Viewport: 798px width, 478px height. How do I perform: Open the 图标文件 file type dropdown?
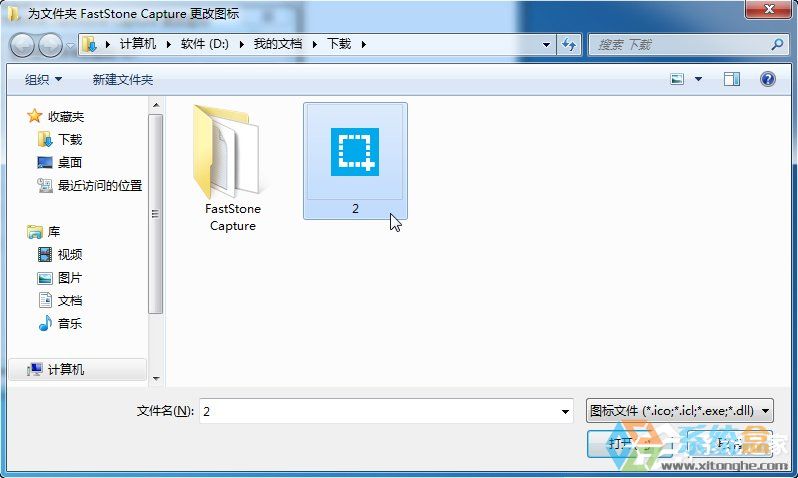pos(680,410)
